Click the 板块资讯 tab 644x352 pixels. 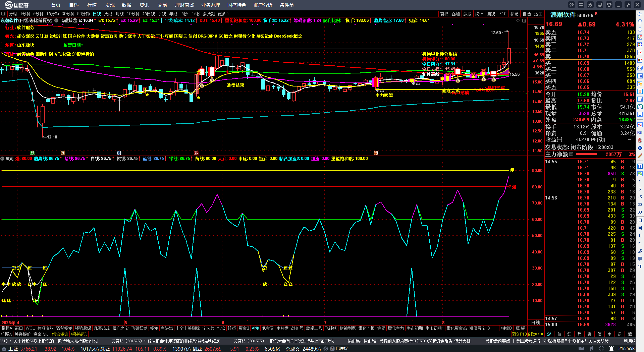(79, 334)
